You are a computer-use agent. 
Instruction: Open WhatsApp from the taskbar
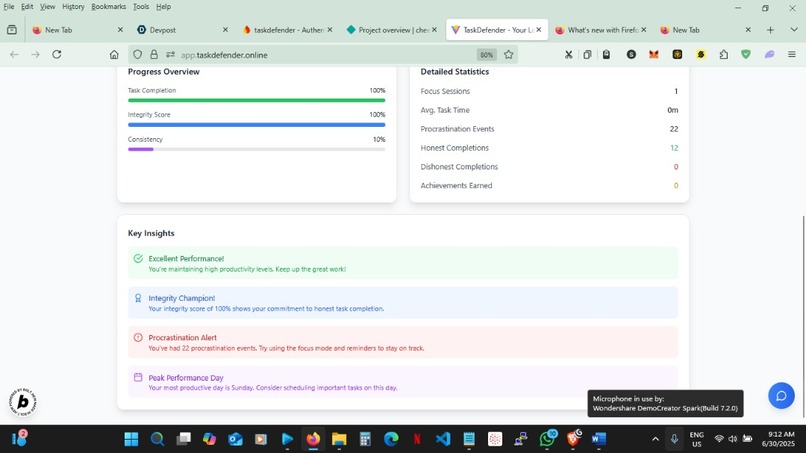point(547,439)
